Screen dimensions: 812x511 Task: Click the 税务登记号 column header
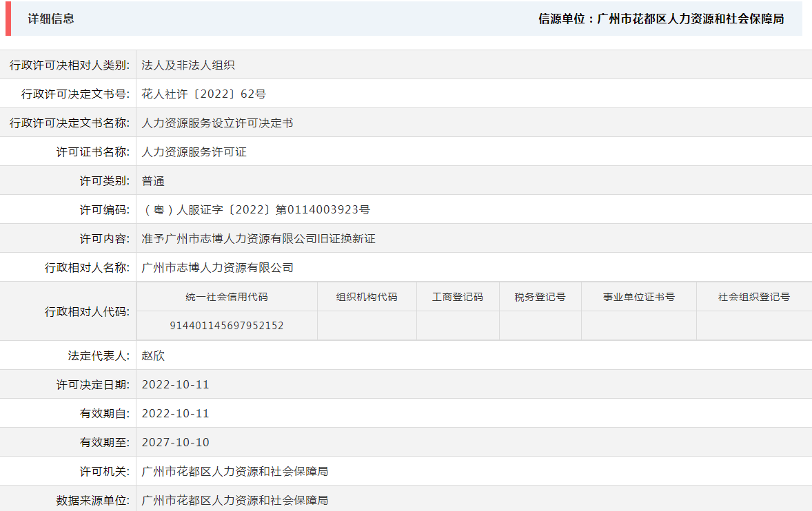pyautogui.click(x=540, y=297)
